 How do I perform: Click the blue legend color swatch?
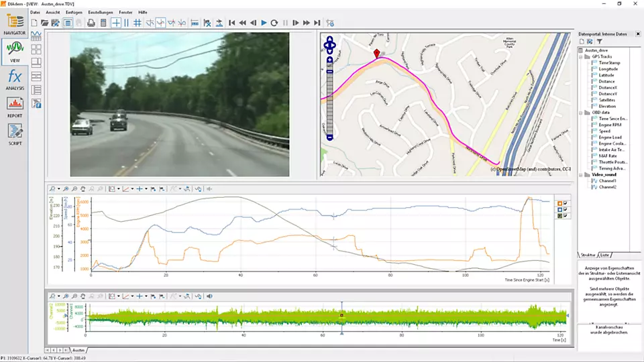point(559,209)
